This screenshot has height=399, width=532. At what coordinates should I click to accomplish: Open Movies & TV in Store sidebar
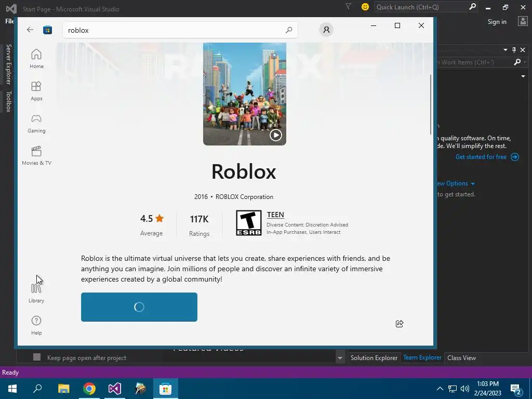[x=36, y=155]
